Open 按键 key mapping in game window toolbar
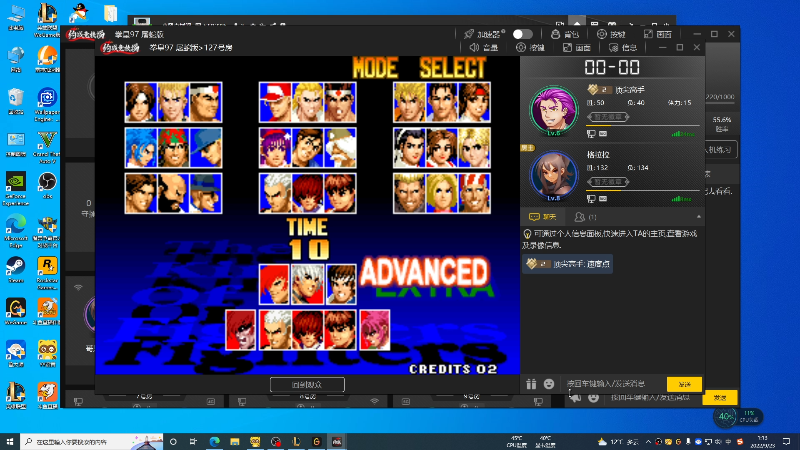The height and width of the screenshot is (450, 800). click(530, 47)
